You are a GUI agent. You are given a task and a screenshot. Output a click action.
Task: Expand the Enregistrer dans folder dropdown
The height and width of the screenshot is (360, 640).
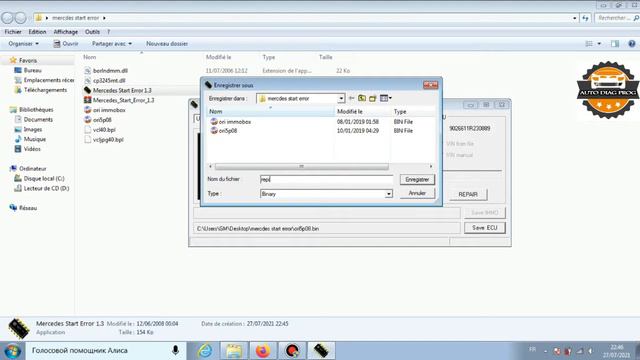[341, 98]
